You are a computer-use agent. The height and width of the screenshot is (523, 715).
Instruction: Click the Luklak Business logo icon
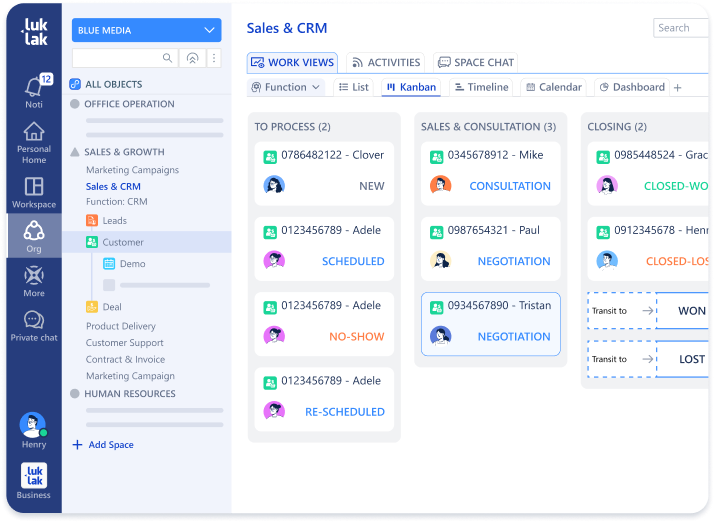coord(34,475)
